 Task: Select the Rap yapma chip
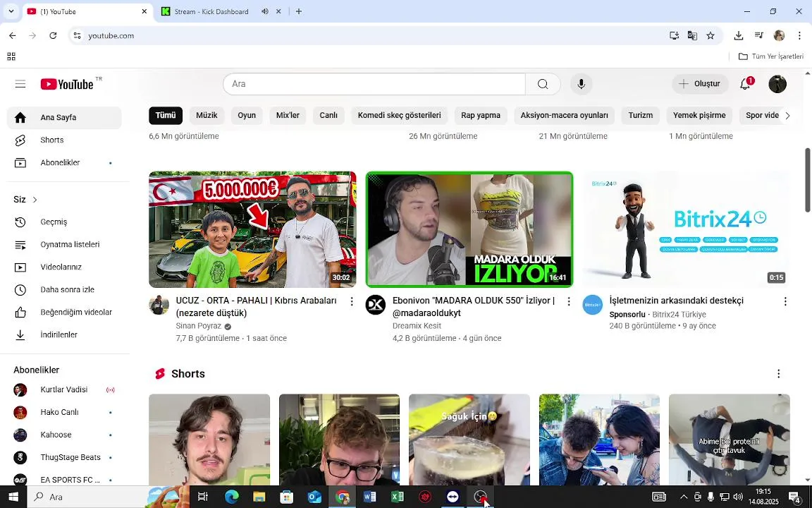click(481, 116)
